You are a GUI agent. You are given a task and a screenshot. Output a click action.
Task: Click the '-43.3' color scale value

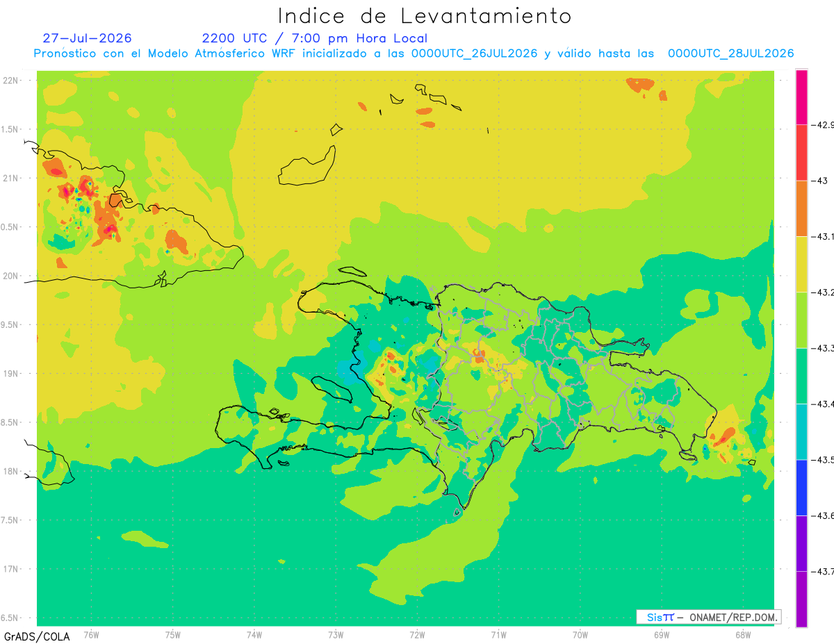click(823, 348)
